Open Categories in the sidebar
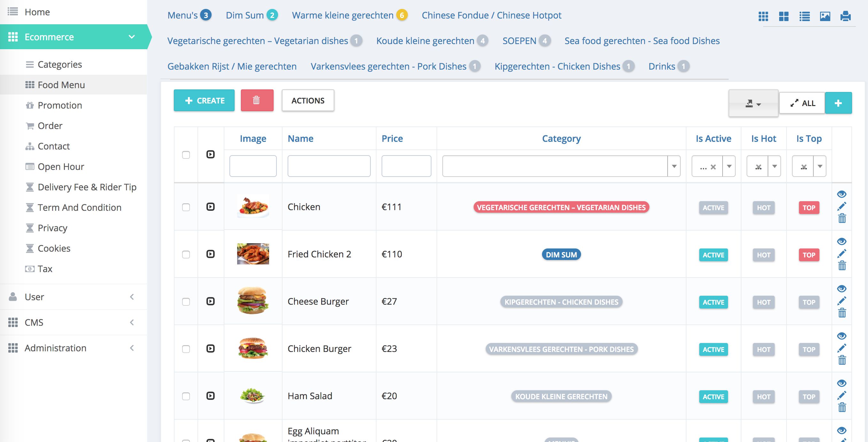 [60, 64]
